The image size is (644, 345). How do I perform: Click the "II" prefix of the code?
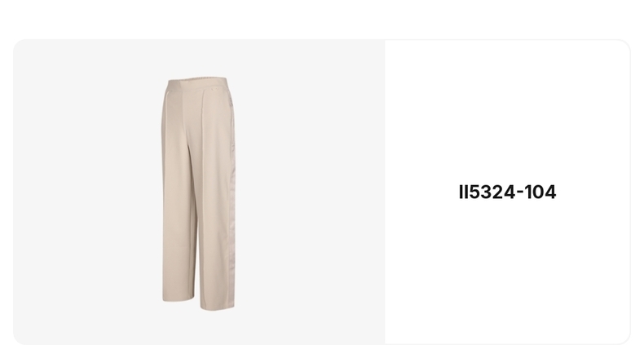464,192
